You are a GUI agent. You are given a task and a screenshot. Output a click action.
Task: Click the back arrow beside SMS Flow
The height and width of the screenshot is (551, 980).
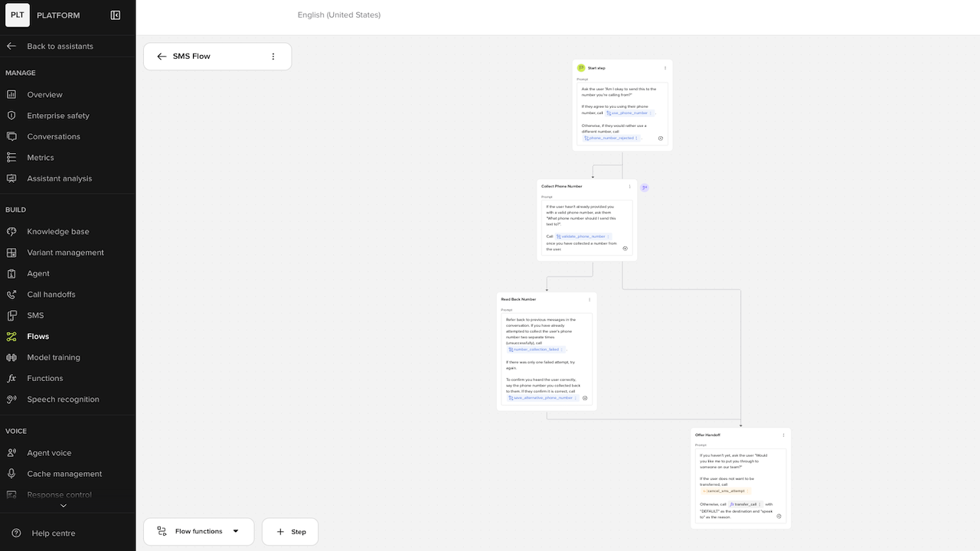[162, 57]
